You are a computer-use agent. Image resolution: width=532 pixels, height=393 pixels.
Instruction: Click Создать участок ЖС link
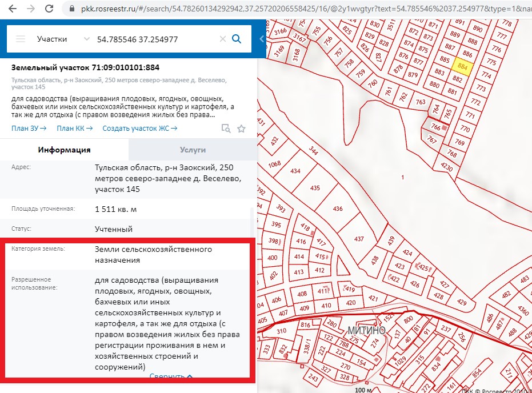(139, 129)
